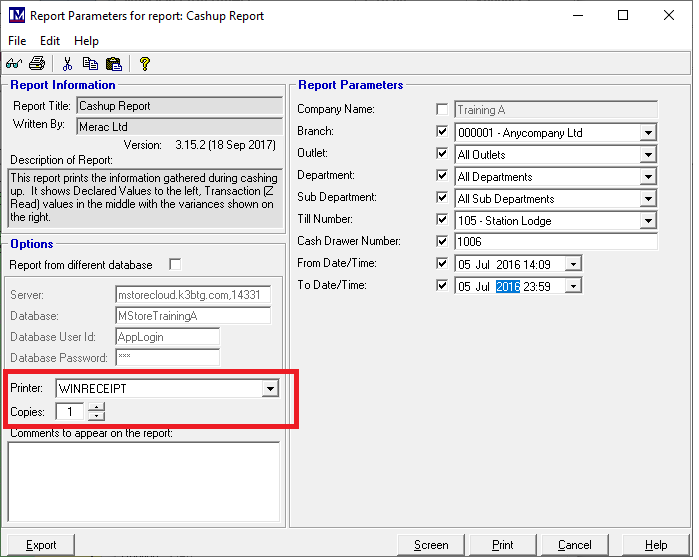Open the To Date/Time calendar dropdown

[x=573, y=286]
